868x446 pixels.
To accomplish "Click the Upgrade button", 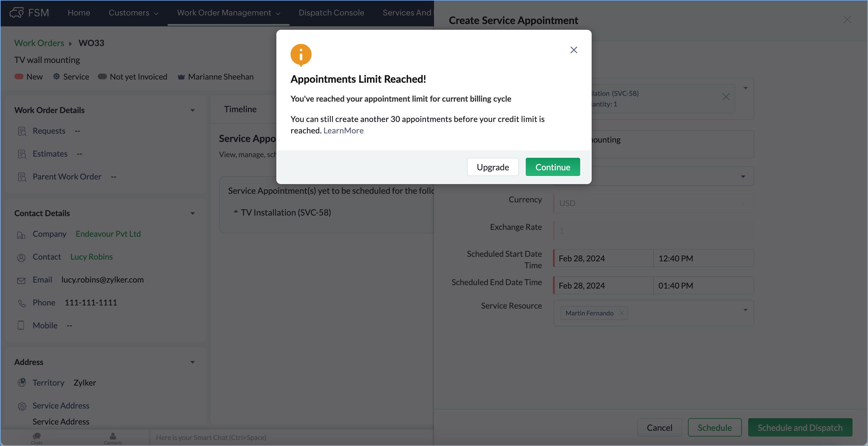I will click(493, 167).
